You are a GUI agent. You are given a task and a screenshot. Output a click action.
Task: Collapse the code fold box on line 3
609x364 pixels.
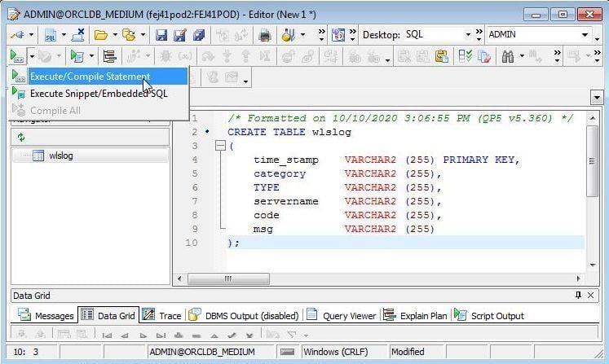coord(220,146)
